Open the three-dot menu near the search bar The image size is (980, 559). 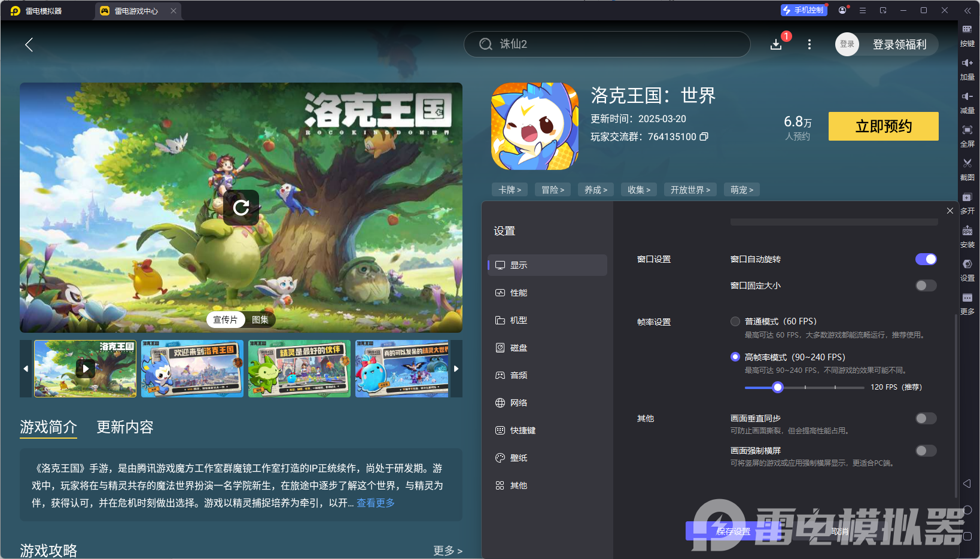tap(809, 44)
